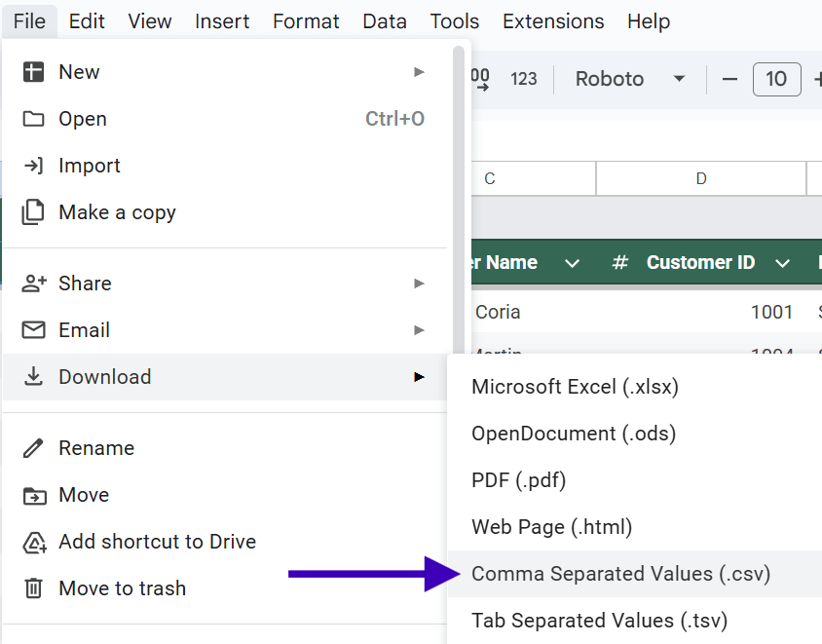Expand the Share submenu arrow
Image resolution: width=822 pixels, height=644 pixels.
419,284
